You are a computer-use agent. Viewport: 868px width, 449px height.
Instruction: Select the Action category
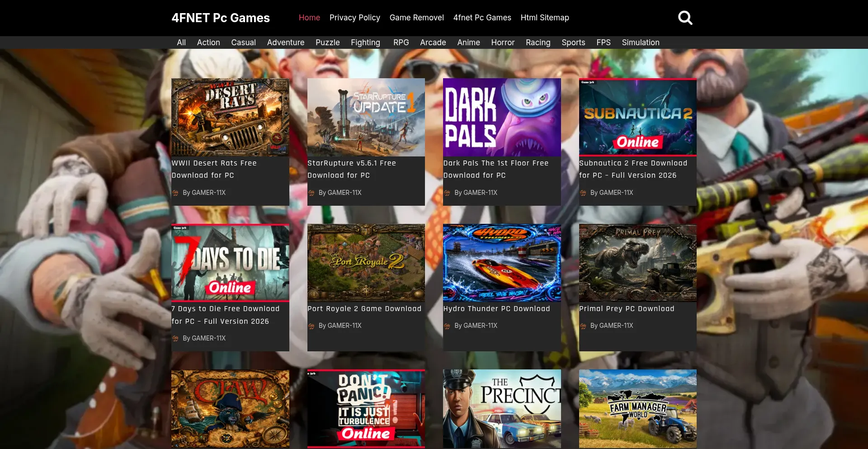click(208, 43)
